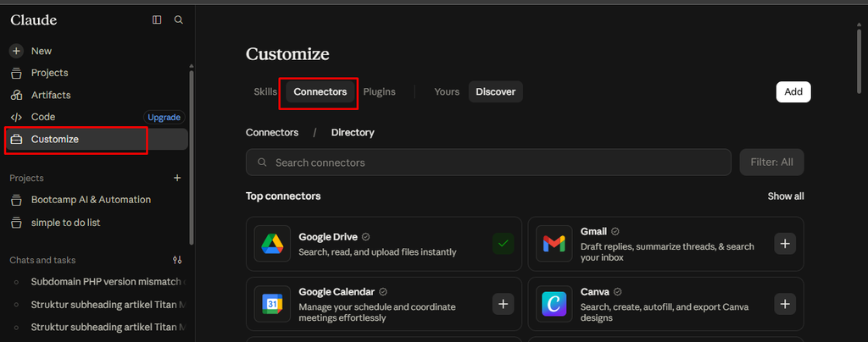
Task: Click the Google Calendar verified badge
Action: 382,292
